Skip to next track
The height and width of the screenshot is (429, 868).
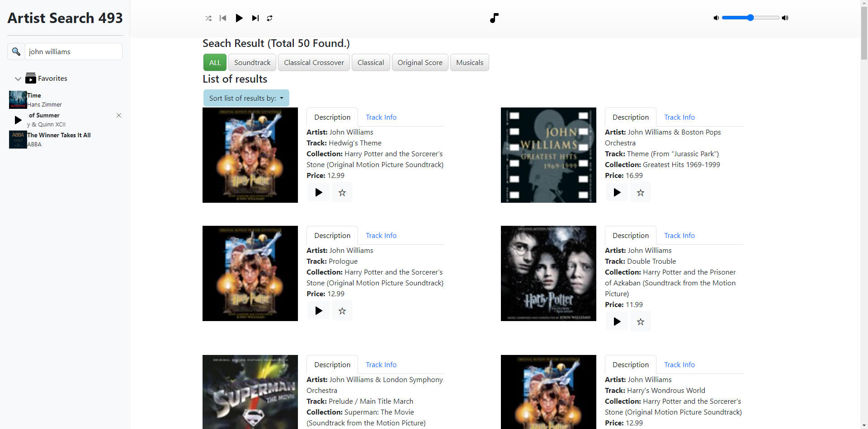pyautogui.click(x=255, y=18)
